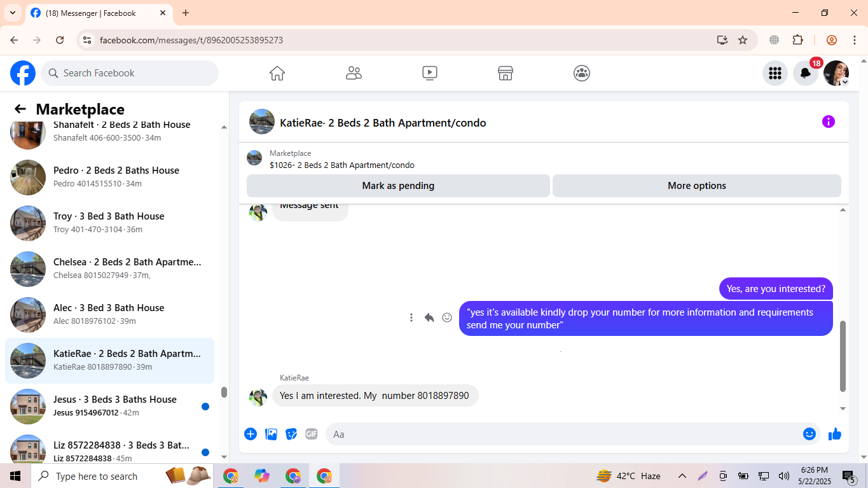Click Mark as pending button
Viewport: 868px width, 488px height.
[x=398, y=186]
